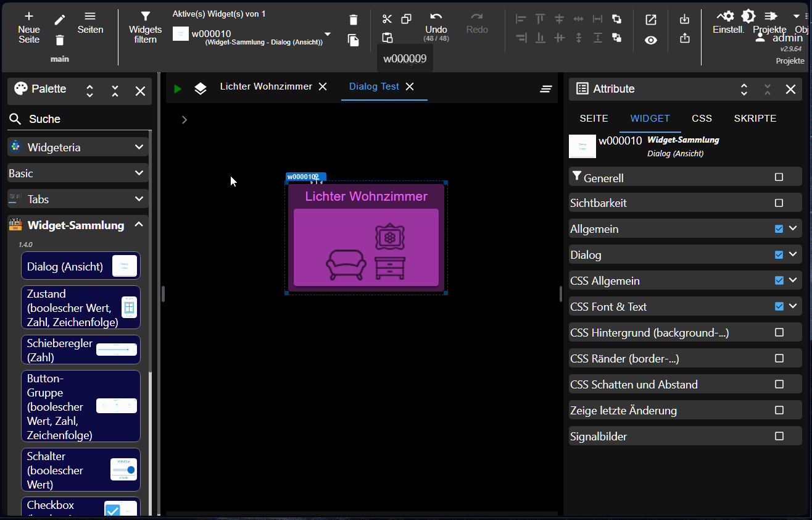Click the import widgets download icon

coord(684,19)
